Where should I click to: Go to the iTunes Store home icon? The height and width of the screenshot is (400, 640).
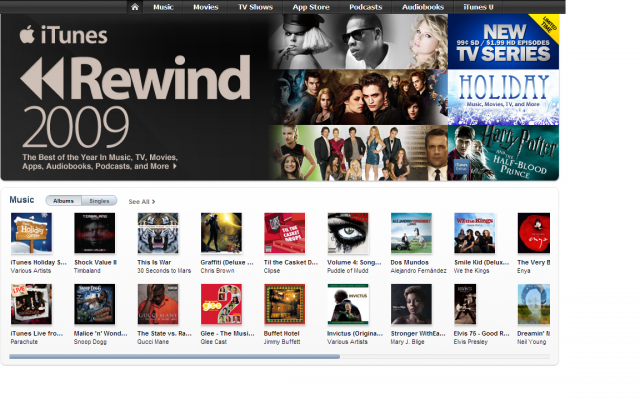point(135,7)
